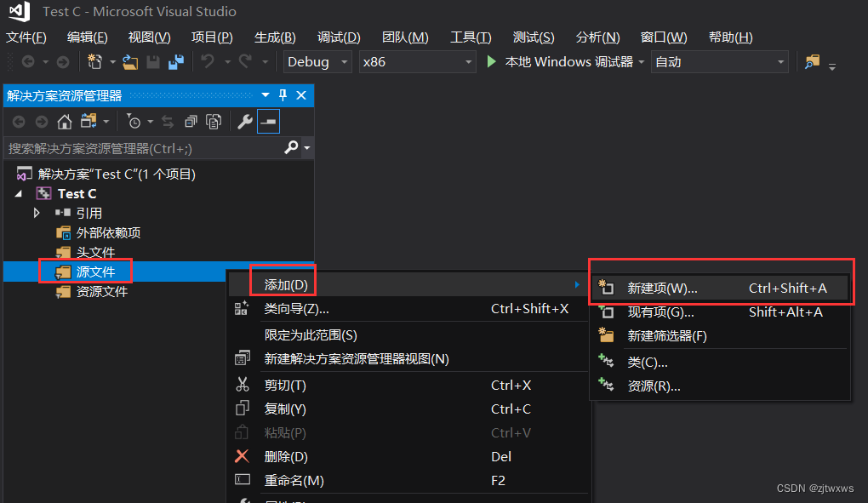Open the 团队(M) menu
Viewport: 868px width, 503px height.
tap(405, 37)
